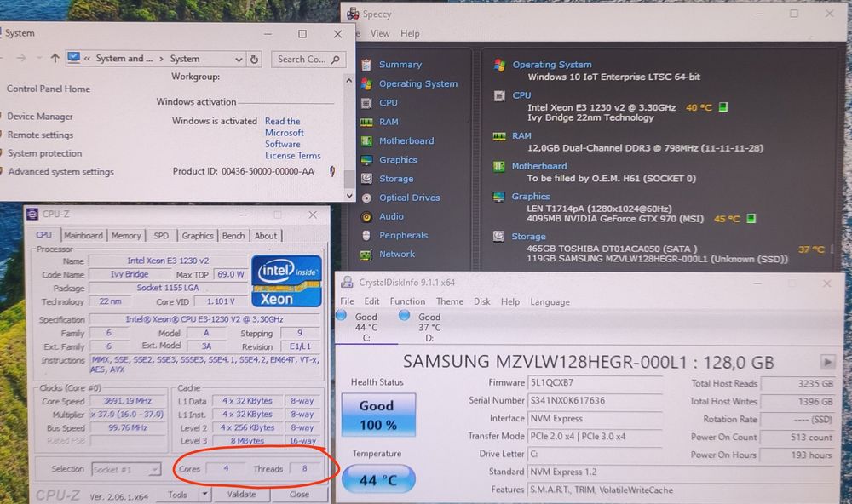852x504 pixels.
Task: Click green CPU temperature indicator at 40 °C
Action: coord(723,107)
